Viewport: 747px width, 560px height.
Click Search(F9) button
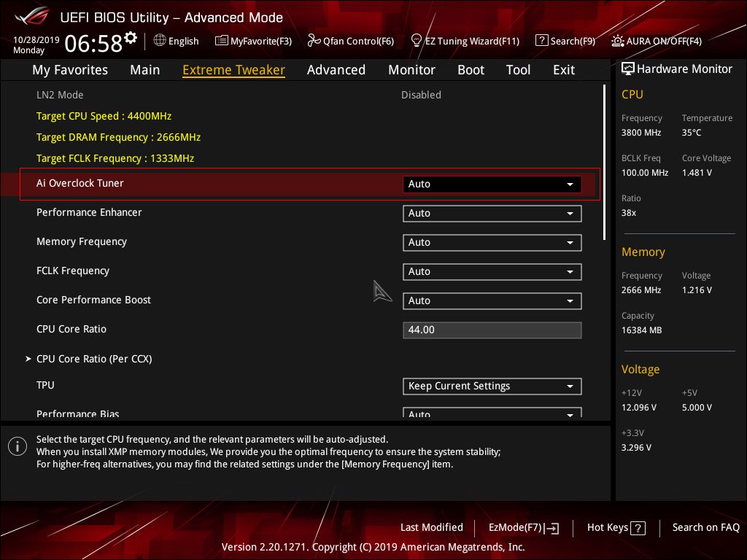[565, 41]
